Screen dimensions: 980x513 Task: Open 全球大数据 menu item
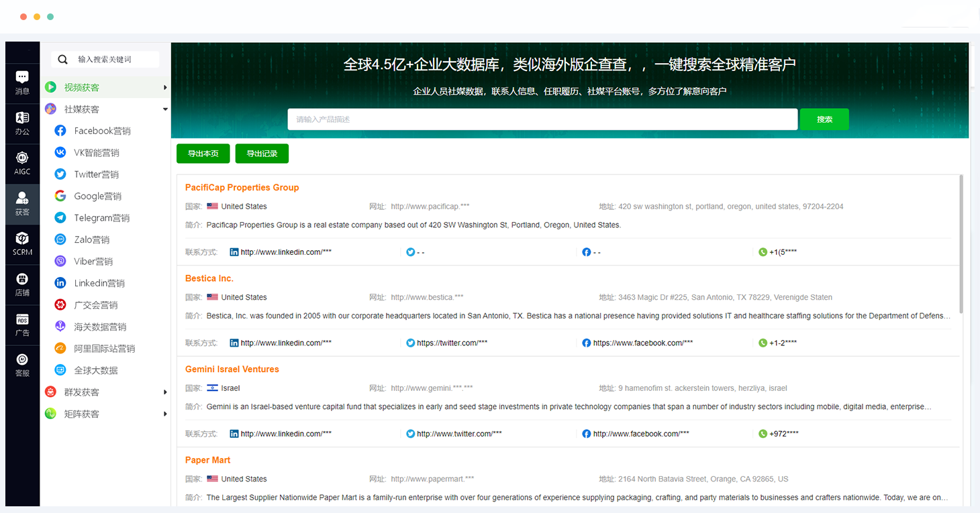pos(95,370)
